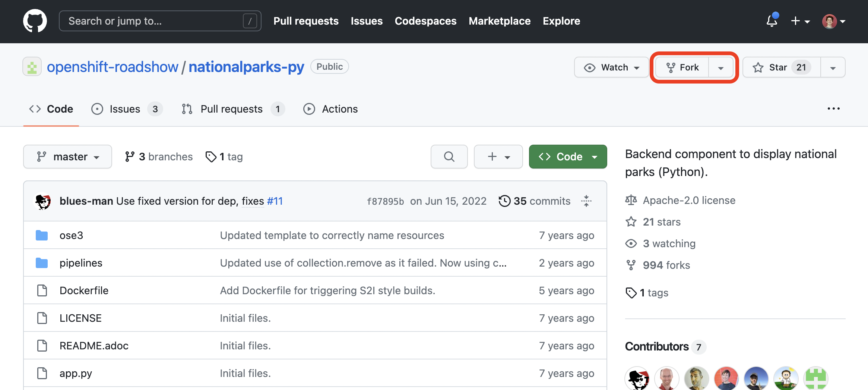868x390 pixels.
Task: Open the Apache-2.0 license link
Action: 689,200
